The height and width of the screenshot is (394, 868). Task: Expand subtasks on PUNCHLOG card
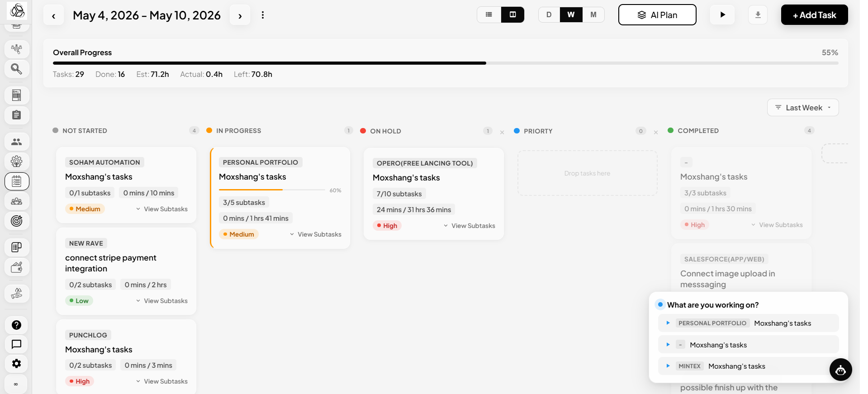click(161, 381)
